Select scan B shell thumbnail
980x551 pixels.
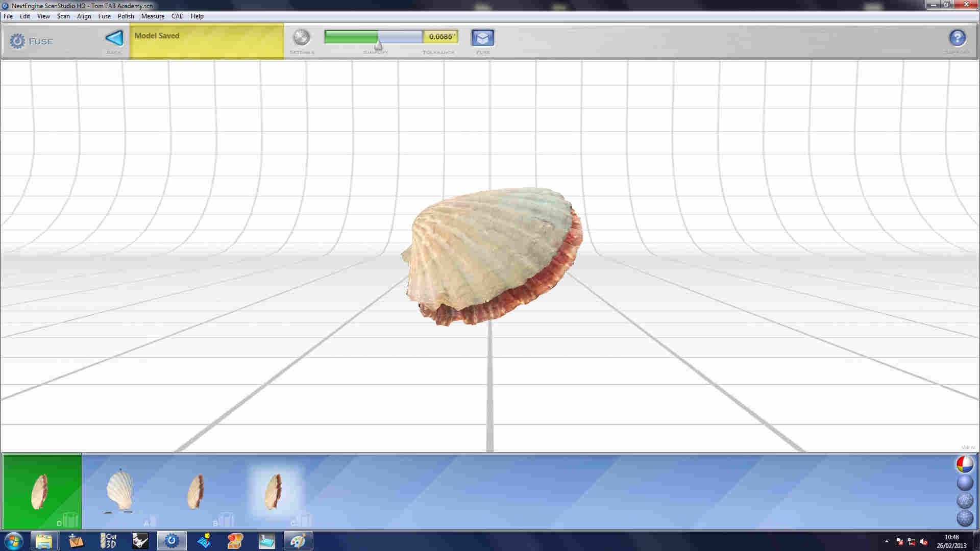(x=195, y=491)
